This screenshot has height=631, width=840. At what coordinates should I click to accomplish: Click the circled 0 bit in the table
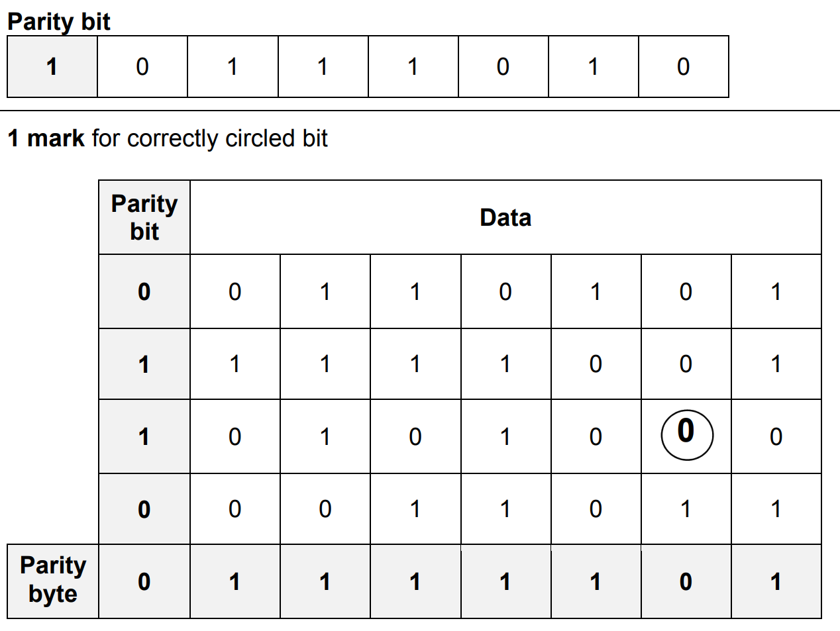click(x=686, y=434)
